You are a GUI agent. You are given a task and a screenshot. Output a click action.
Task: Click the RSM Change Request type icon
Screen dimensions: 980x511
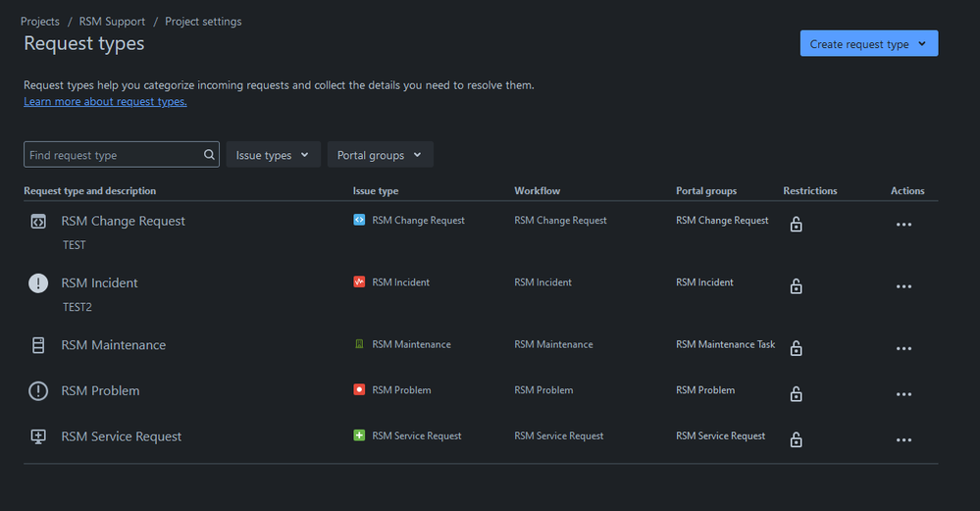pos(38,222)
